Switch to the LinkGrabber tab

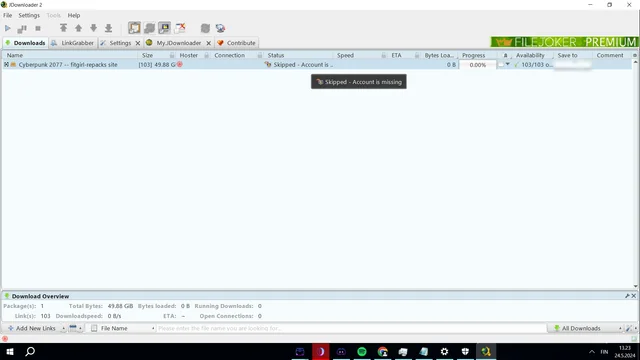(73, 43)
